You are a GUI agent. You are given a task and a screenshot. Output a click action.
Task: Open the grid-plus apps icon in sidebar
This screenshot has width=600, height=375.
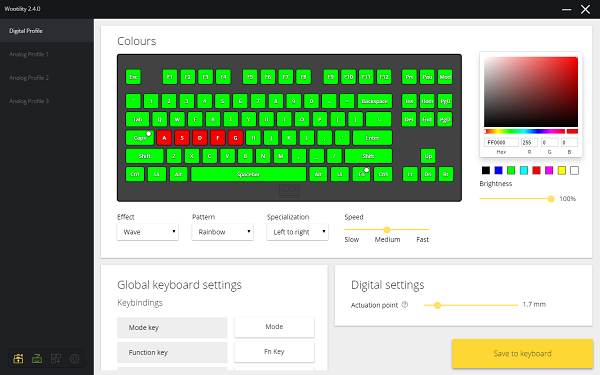(x=56, y=359)
